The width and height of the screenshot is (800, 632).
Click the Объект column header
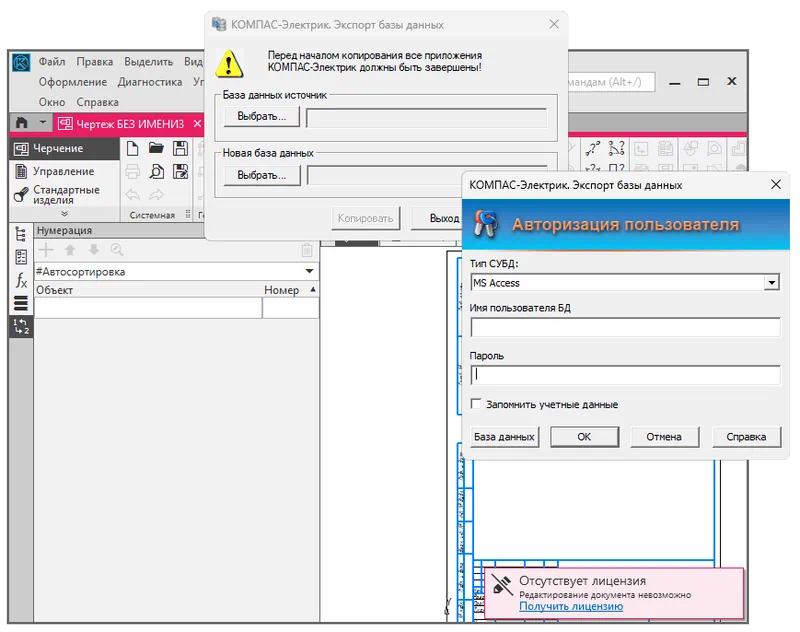point(148,290)
